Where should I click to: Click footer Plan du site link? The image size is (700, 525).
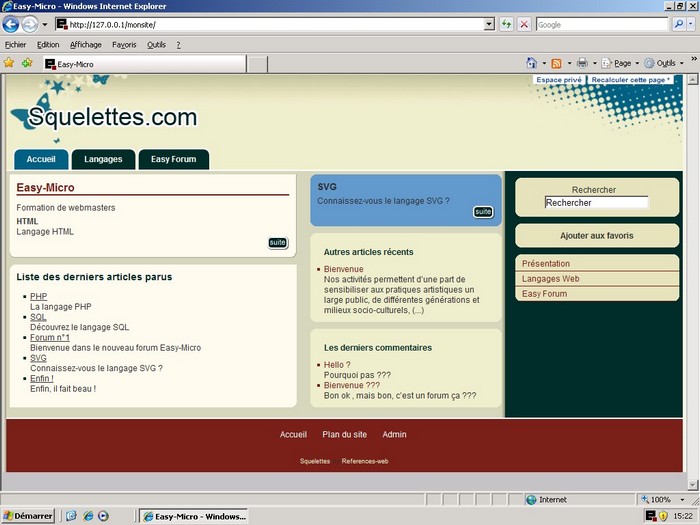pos(345,434)
